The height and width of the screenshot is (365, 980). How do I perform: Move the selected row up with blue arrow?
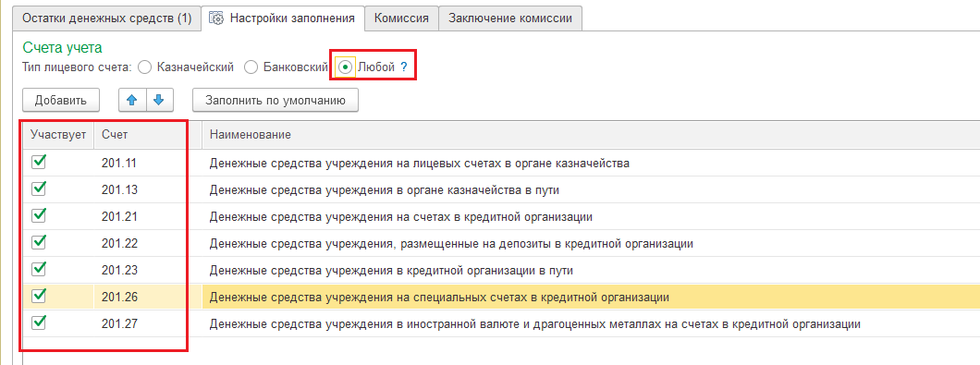point(132,100)
